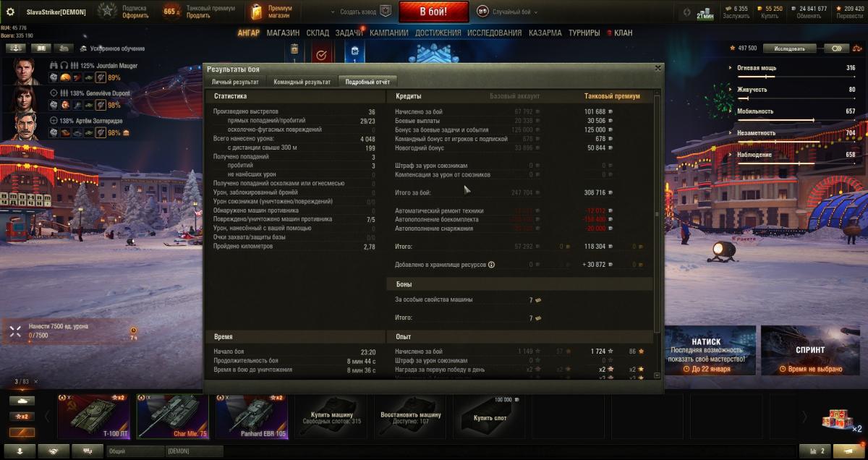Viewport: 868px width, 460px height.
Task: Click the platoon shield icon
Action: point(386,12)
